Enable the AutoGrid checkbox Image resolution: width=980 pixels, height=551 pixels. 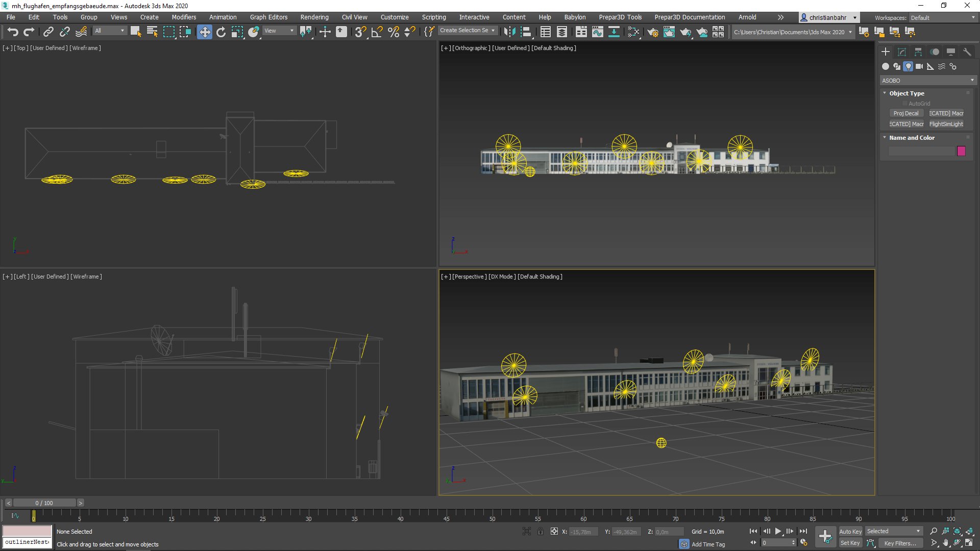pyautogui.click(x=905, y=104)
